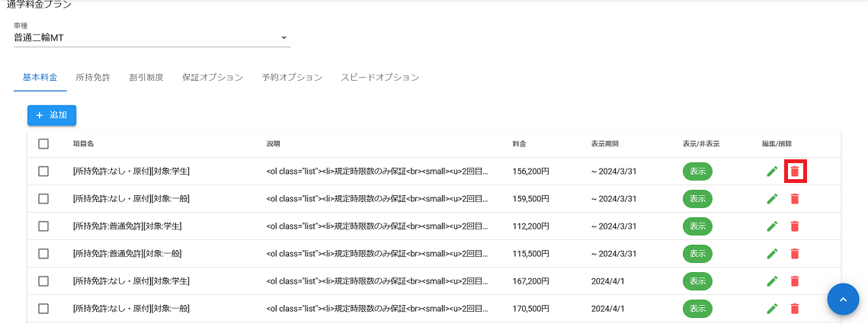Delete the 112,200円 fee row
This screenshot has width=868, height=324.
pyautogui.click(x=795, y=226)
